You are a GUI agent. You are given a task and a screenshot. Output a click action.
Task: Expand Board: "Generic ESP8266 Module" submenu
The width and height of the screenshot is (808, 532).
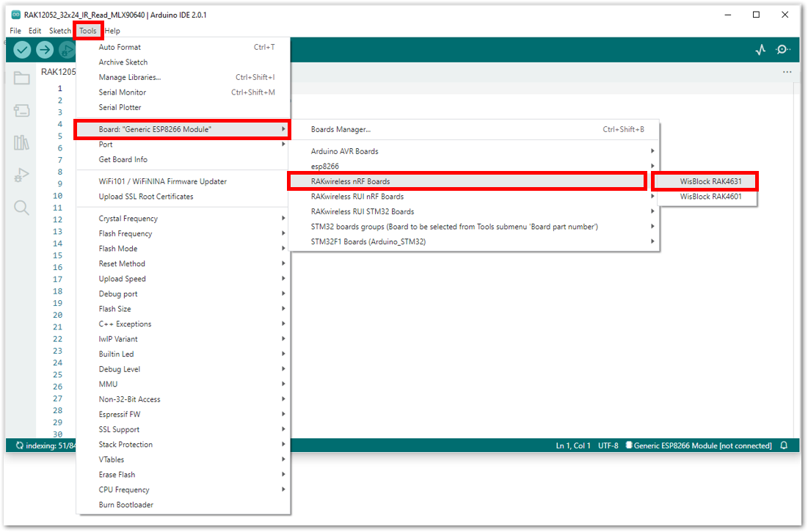183,129
